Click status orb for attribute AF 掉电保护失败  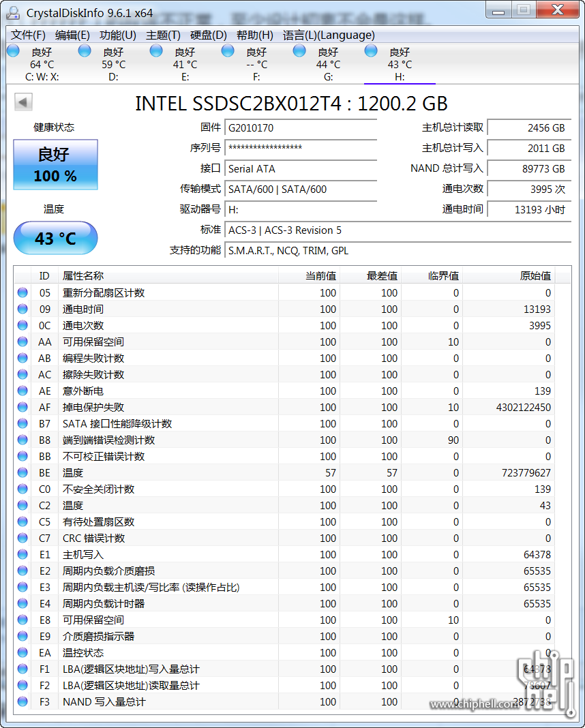[22, 407]
